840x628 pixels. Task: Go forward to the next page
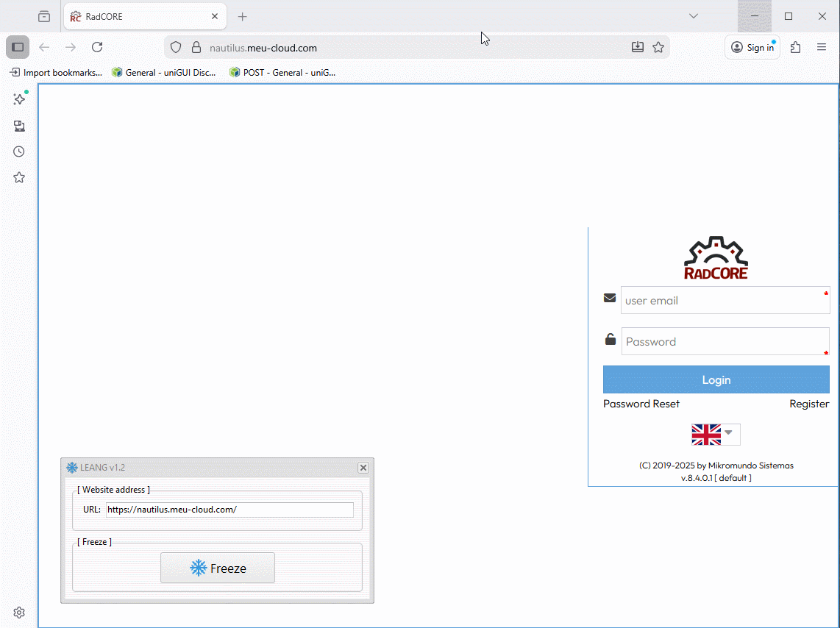(70, 47)
